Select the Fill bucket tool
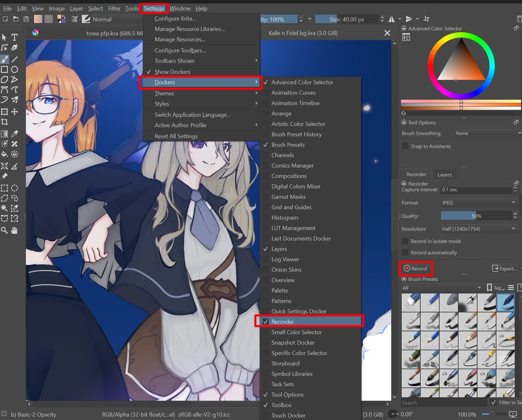Image resolution: width=522 pixels, height=420 pixels. click(4, 154)
